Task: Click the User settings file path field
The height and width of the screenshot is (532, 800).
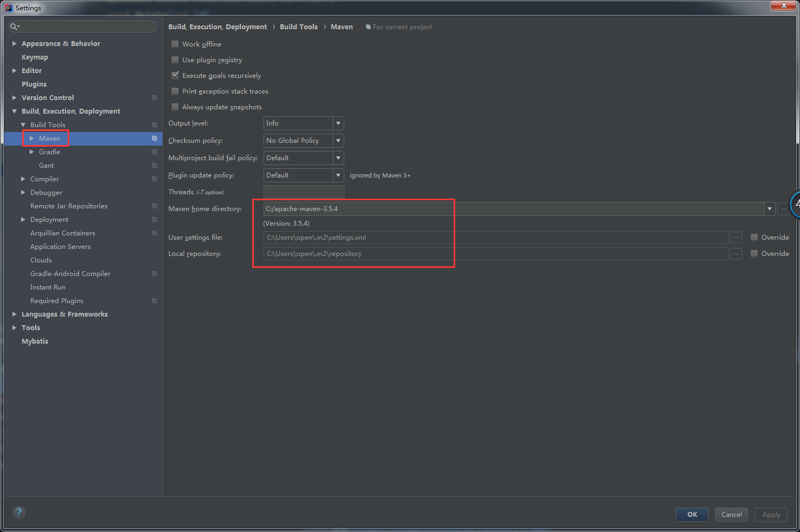Action: (x=496, y=238)
